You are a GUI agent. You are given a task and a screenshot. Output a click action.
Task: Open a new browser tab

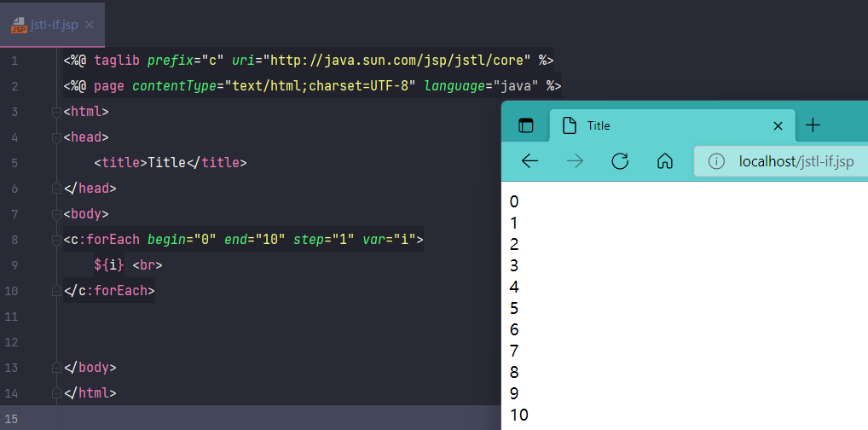pos(813,125)
